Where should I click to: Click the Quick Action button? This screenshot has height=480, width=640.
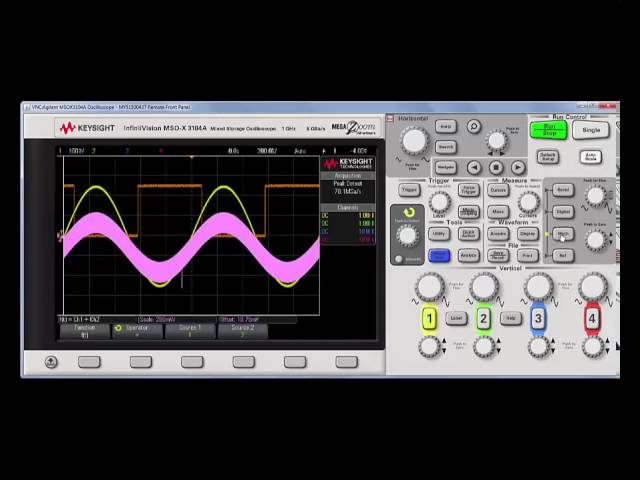(x=469, y=234)
